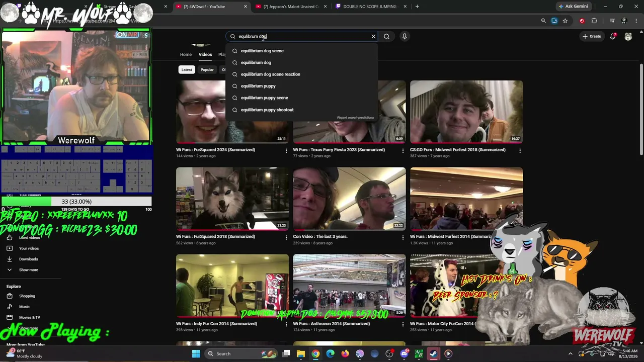The image size is (644, 362).
Task: Bookmark this page with the star icon
Action: [565, 21]
